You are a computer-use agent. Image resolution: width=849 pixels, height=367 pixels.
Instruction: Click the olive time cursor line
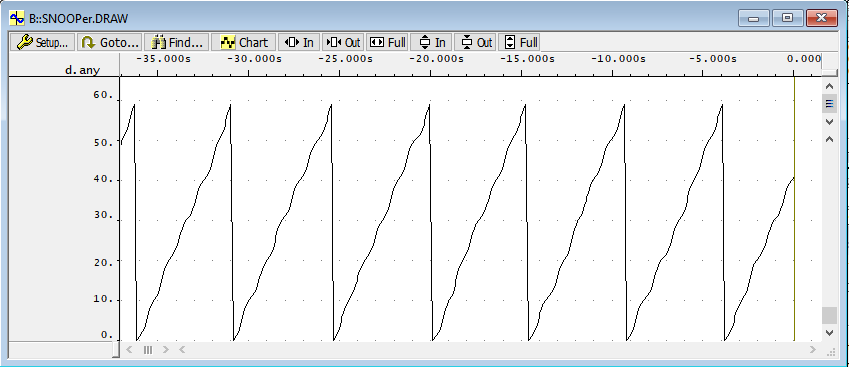click(x=794, y=209)
